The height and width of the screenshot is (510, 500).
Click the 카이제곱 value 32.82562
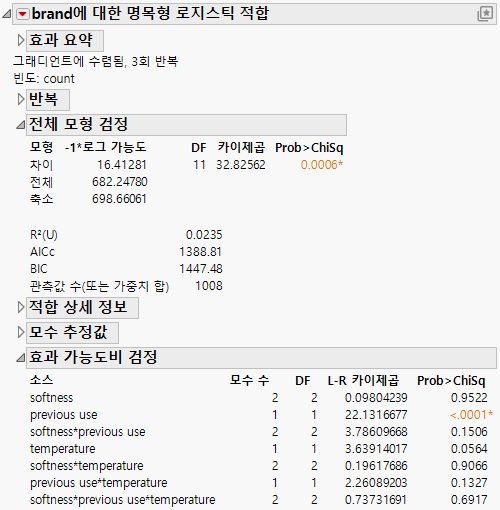click(x=241, y=165)
